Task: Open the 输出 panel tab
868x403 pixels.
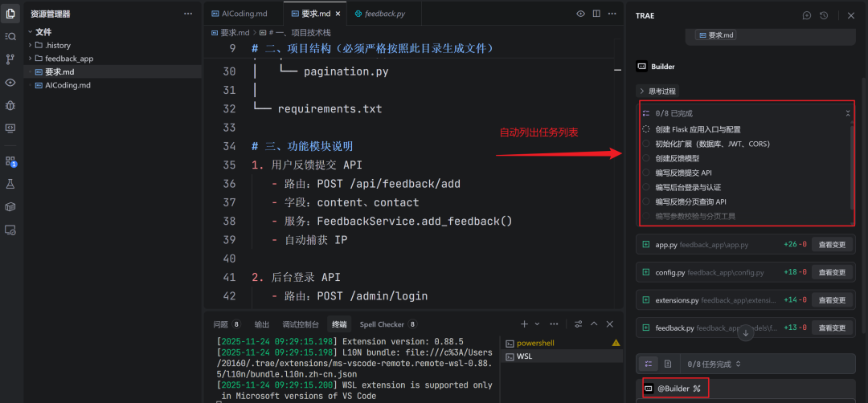Action: 262,324
